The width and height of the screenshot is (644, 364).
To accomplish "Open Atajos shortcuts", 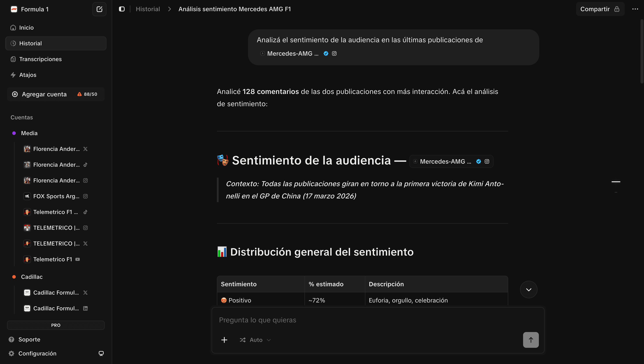I will point(56,75).
